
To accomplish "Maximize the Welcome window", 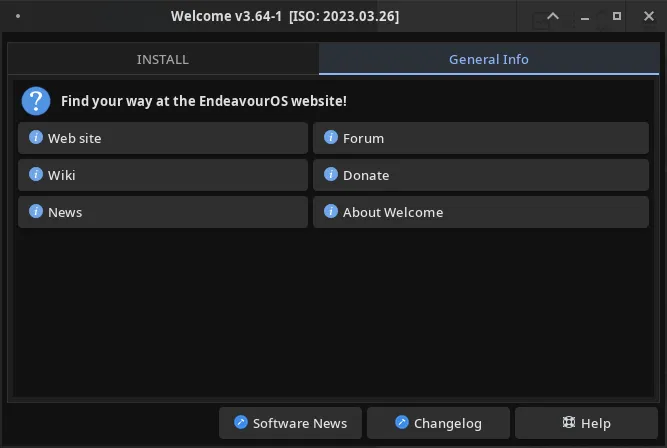I will 617,16.
